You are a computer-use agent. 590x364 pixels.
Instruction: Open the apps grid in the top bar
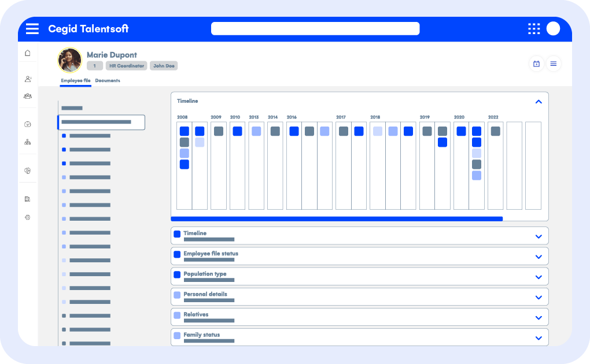pyautogui.click(x=533, y=28)
